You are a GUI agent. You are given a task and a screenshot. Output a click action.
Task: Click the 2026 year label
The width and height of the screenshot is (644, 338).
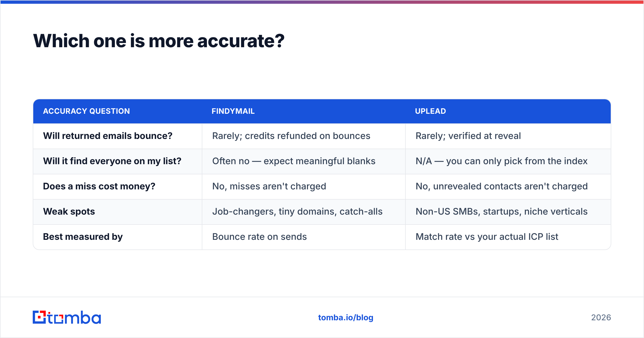click(x=601, y=318)
